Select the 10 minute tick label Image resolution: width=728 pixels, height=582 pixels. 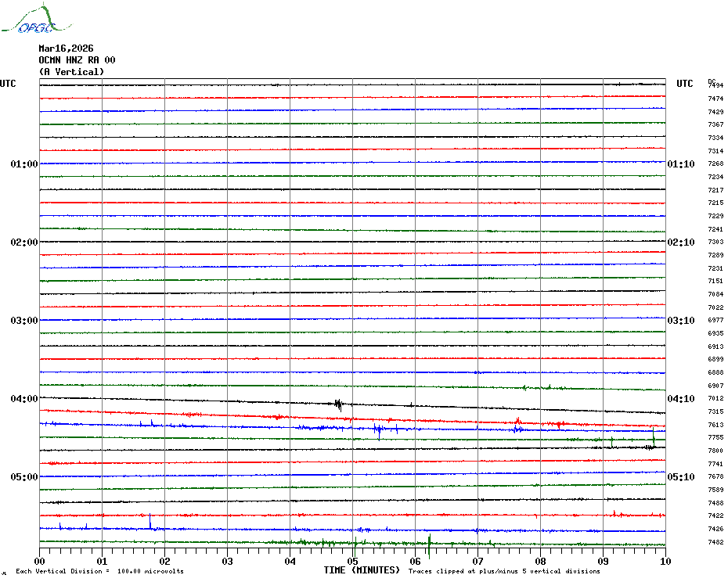coord(665,562)
